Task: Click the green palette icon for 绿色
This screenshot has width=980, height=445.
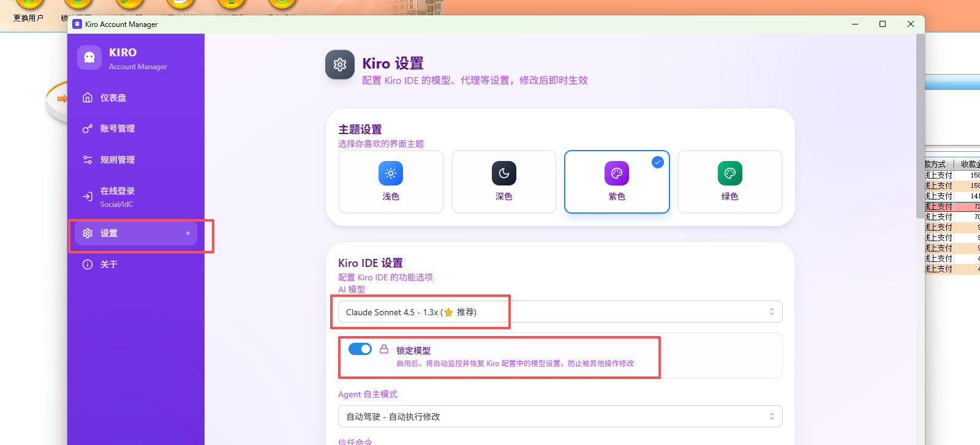Action: click(x=730, y=173)
